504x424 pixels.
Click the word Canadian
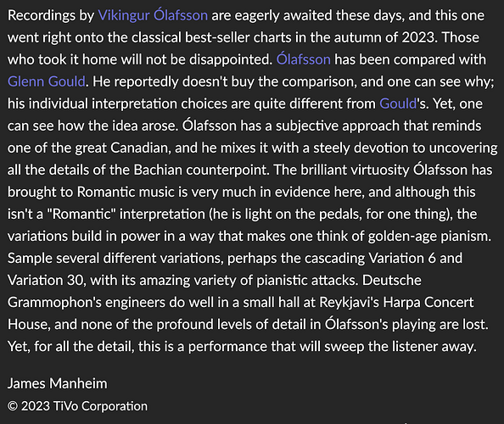coord(141,148)
